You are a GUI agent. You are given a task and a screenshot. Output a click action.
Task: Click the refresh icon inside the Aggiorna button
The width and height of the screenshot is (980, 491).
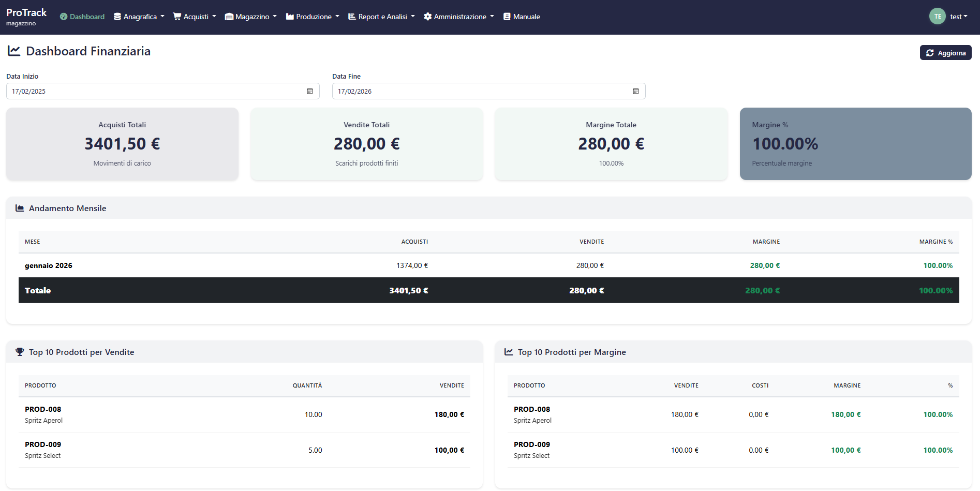coord(930,52)
